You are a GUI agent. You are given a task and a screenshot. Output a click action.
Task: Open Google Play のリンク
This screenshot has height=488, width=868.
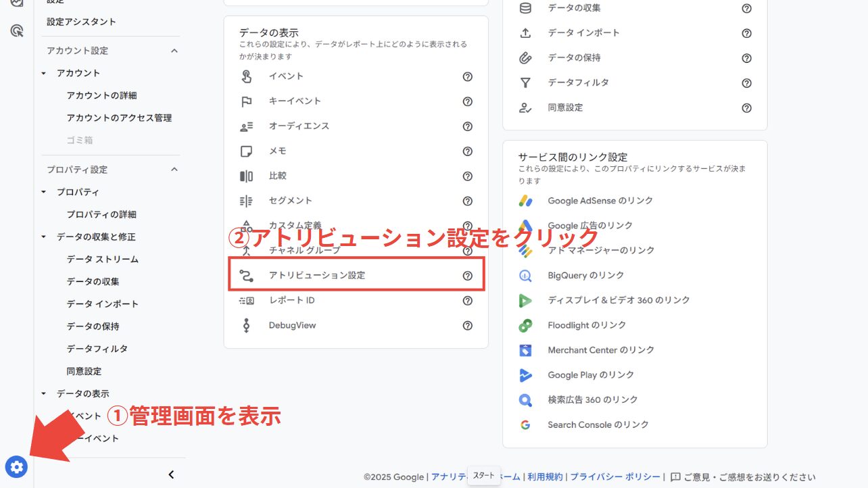tap(591, 375)
